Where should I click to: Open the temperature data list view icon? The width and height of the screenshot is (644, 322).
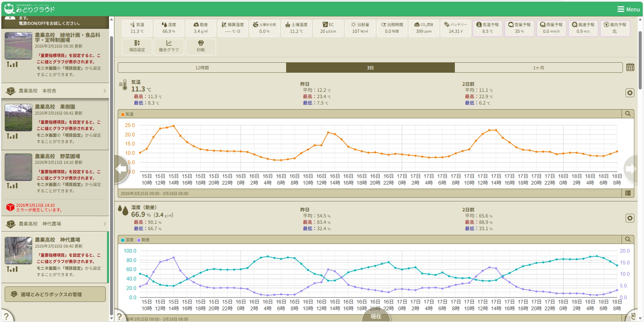click(x=628, y=193)
